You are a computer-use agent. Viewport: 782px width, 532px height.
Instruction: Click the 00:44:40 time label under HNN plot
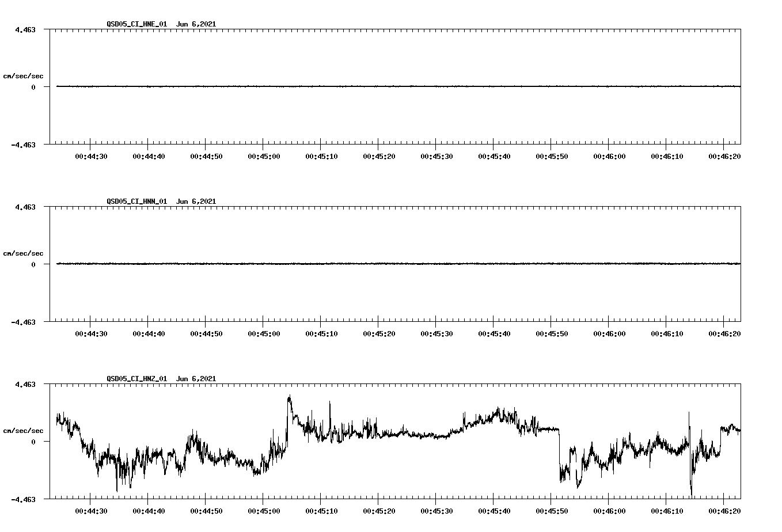coord(149,334)
